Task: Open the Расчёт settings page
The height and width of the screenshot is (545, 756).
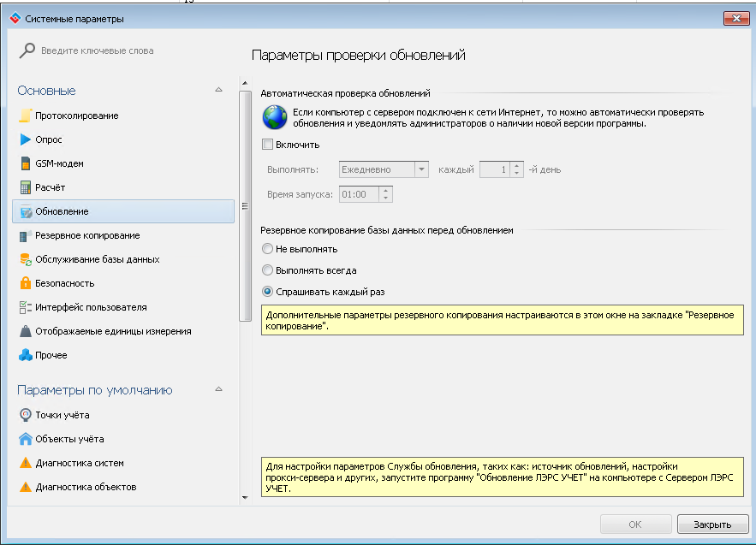Action: click(x=123, y=187)
